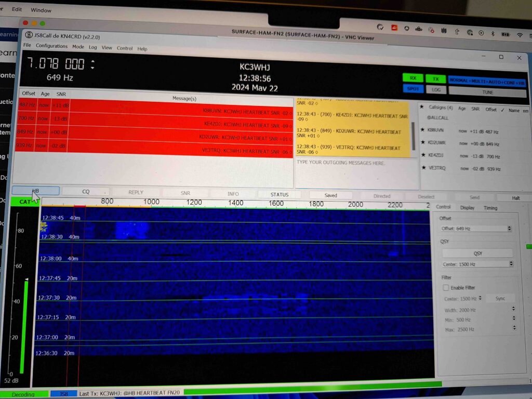The image size is (532, 399).
Task: Open the NORMAL+MULTI+AUTO+CONF+HB mode button
Action: (487, 82)
